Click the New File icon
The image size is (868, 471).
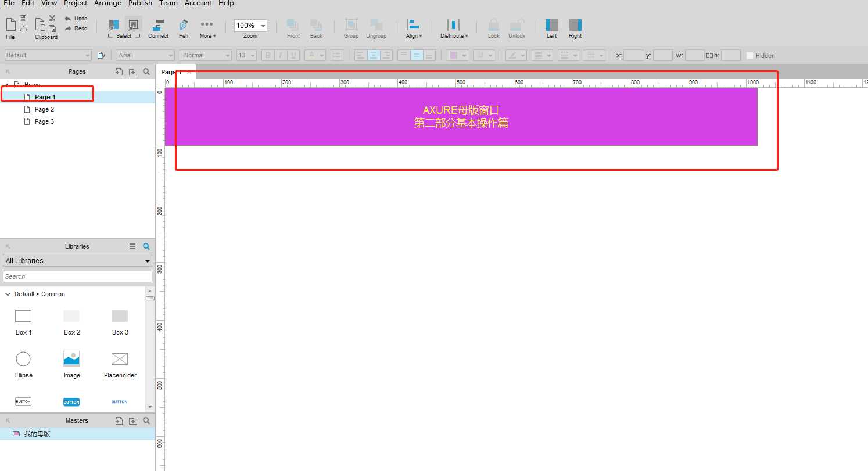(x=10, y=24)
